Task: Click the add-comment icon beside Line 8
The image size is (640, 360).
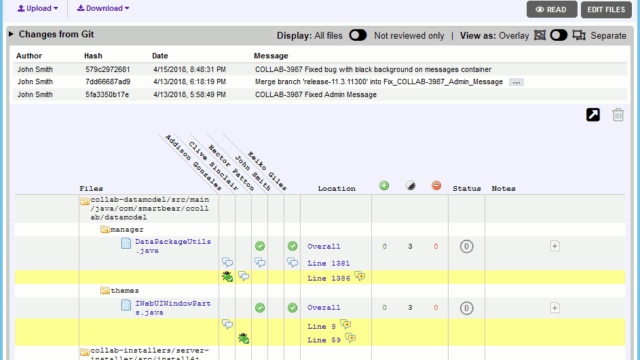Action: tap(345, 324)
